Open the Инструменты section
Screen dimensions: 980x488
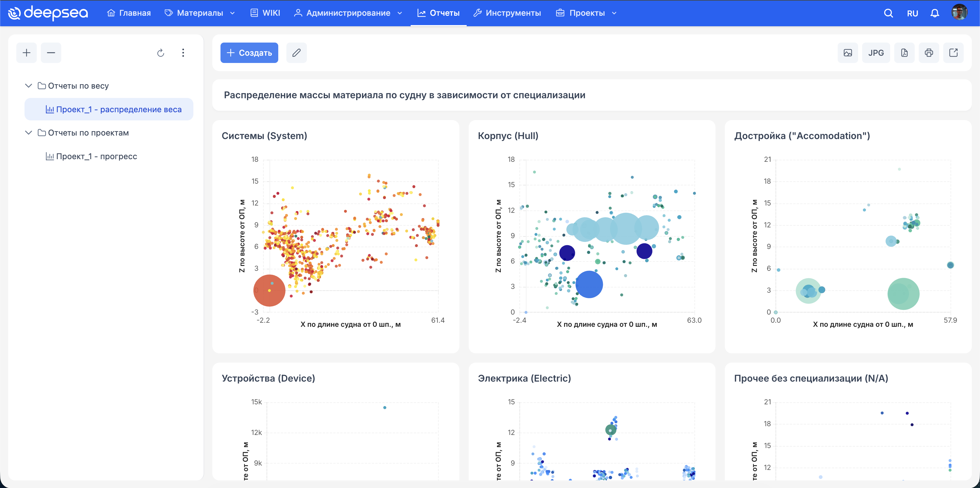(x=507, y=13)
